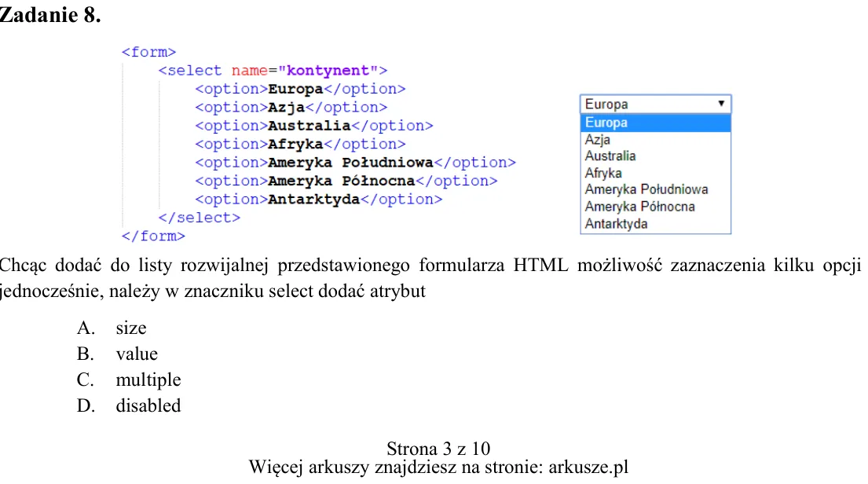Click the closed select box showing Europa
The height and width of the screenshot is (484, 868).
[655, 104]
